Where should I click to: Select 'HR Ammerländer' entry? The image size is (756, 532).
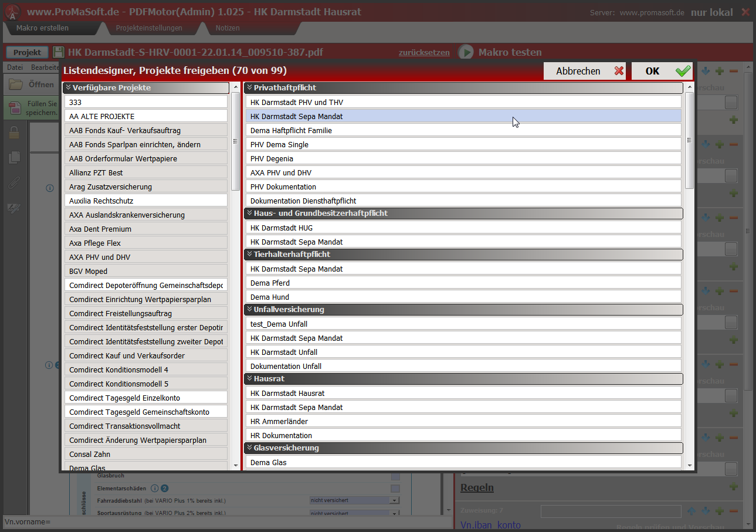pyautogui.click(x=464, y=421)
